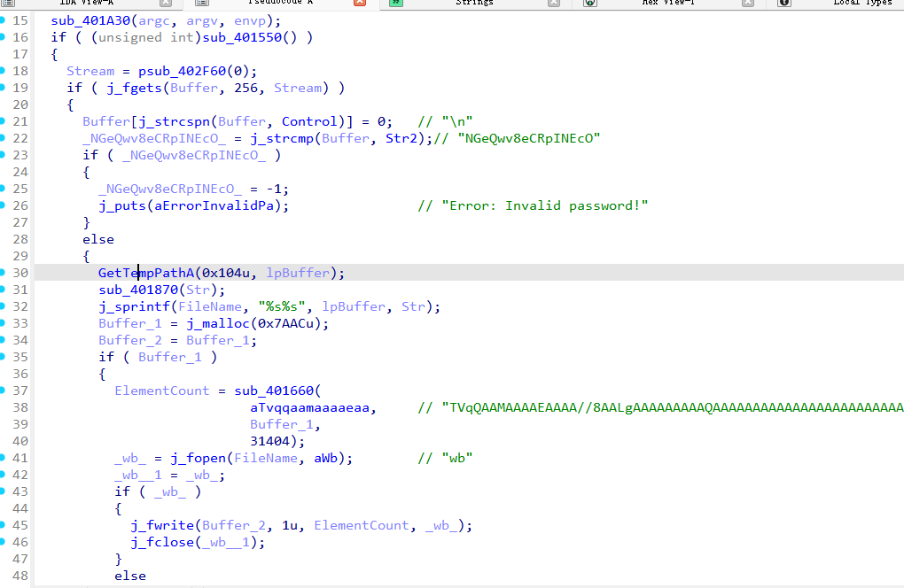Viewport: 904px width, 588px height.
Task: Open the Local Types tab
Action: [862, 3]
